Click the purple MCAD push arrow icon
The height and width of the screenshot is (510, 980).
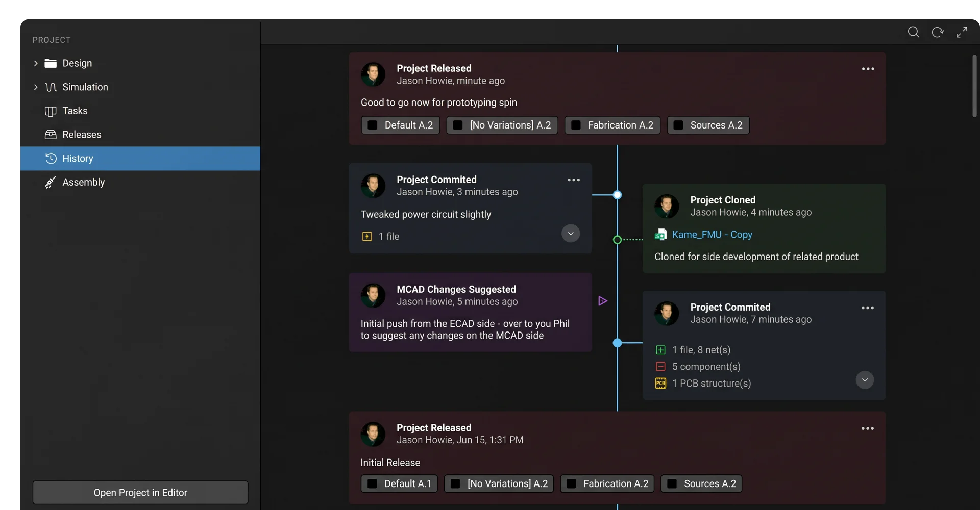click(602, 301)
